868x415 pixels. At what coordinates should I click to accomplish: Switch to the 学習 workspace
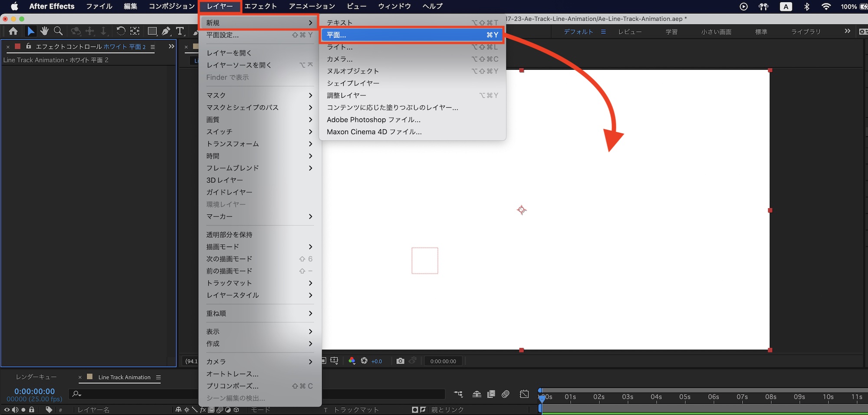click(671, 32)
